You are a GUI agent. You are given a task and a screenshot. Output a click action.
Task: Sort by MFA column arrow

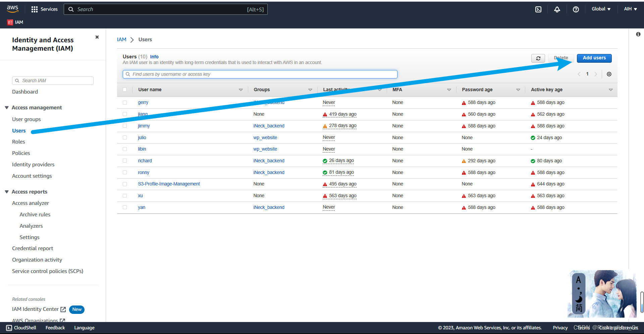coord(449,90)
